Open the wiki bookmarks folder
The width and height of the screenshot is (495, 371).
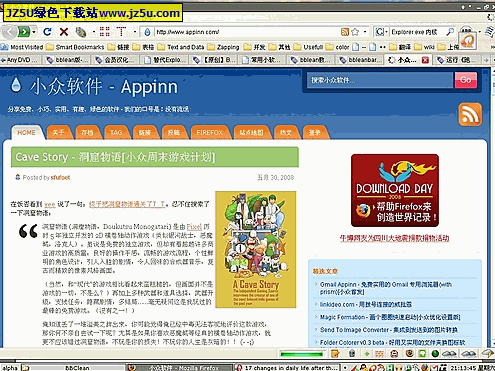(x=425, y=47)
